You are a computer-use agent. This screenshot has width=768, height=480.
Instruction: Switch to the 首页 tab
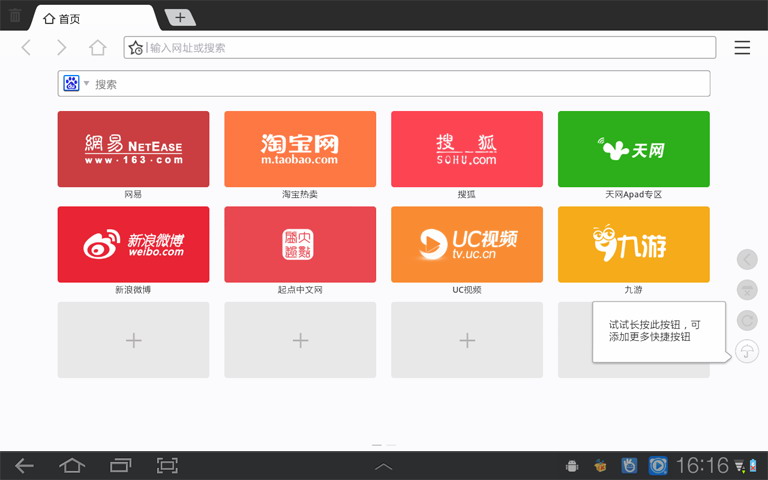tap(95, 19)
